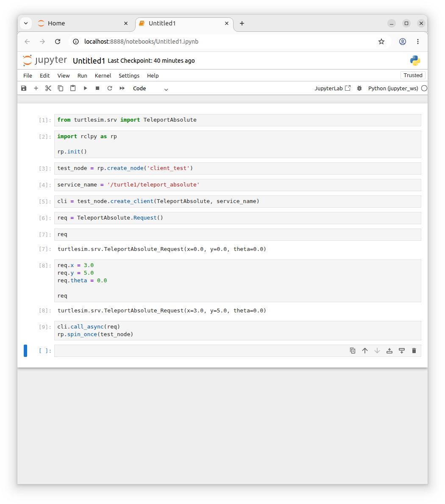Image resolution: width=445 pixels, height=504 pixels.
Task: Click the address bar URL
Action: click(142, 42)
